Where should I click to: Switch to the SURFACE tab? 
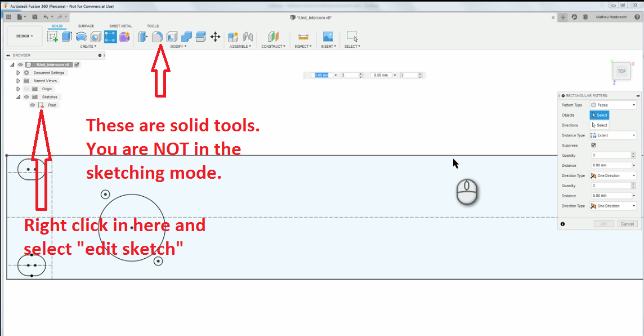[x=86, y=26]
